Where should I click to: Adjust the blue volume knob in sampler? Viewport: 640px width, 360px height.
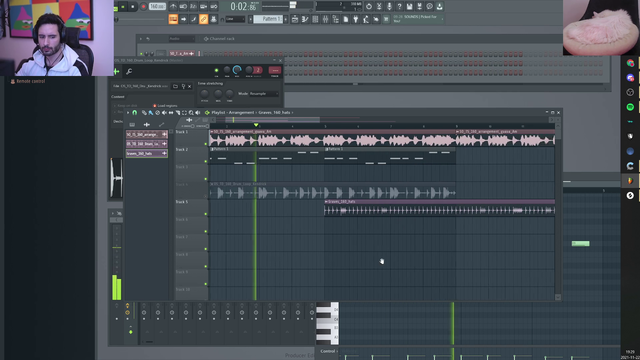click(x=237, y=70)
